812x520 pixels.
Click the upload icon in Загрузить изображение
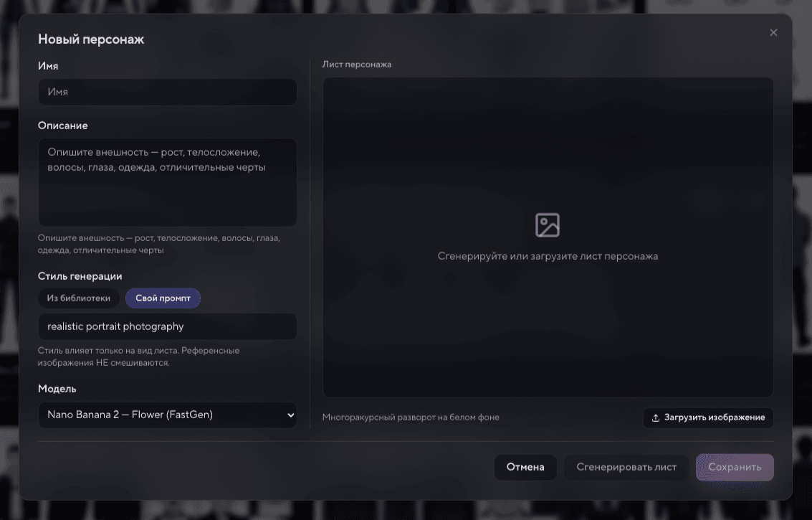click(656, 418)
